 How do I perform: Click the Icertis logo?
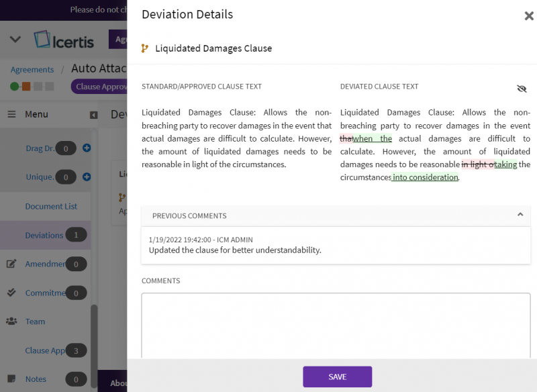[x=64, y=39]
